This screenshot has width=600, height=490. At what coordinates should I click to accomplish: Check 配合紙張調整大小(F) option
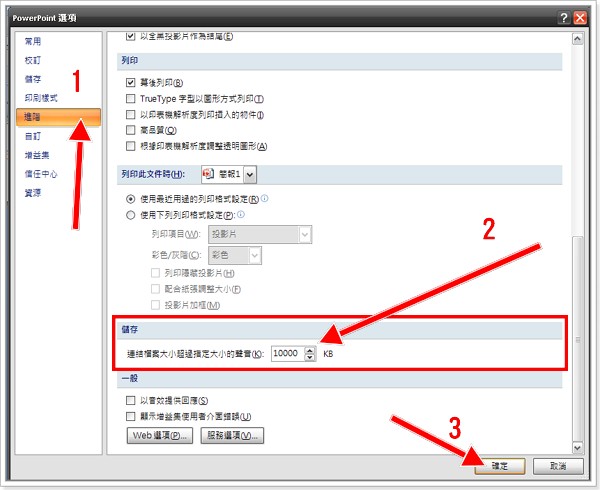click(x=155, y=289)
